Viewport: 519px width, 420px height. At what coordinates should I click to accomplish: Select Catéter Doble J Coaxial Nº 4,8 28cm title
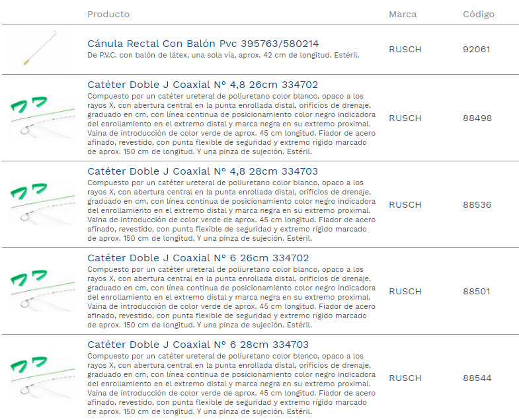202,171
